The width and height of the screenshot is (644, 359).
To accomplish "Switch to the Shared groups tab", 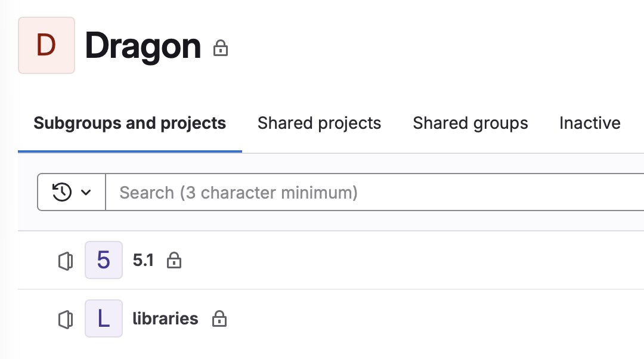I will [470, 123].
